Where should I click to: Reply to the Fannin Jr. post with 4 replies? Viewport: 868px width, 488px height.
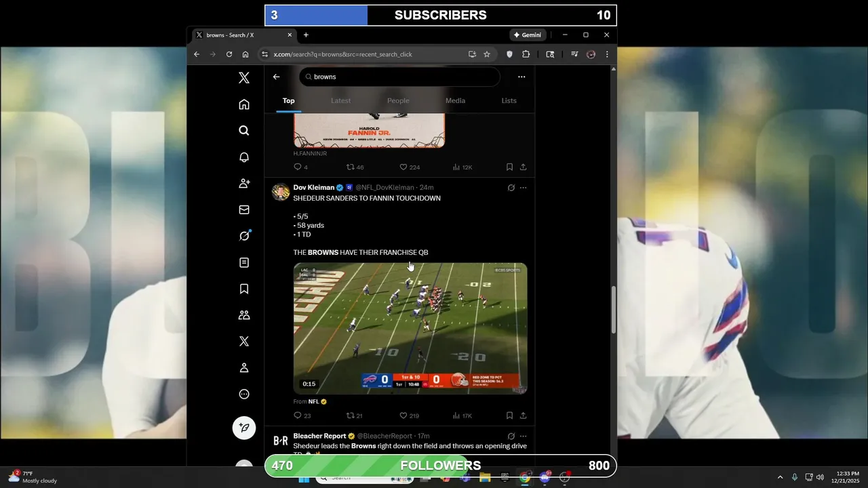point(300,167)
